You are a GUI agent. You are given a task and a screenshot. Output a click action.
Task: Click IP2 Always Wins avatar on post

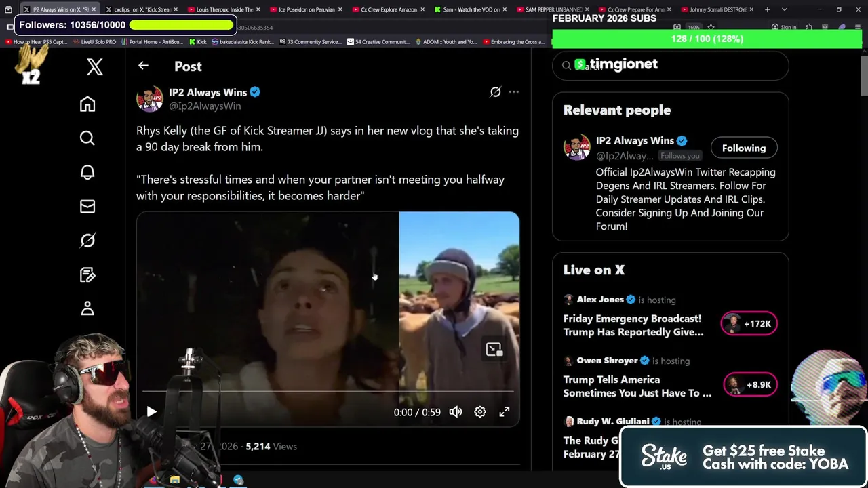pos(149,99)
